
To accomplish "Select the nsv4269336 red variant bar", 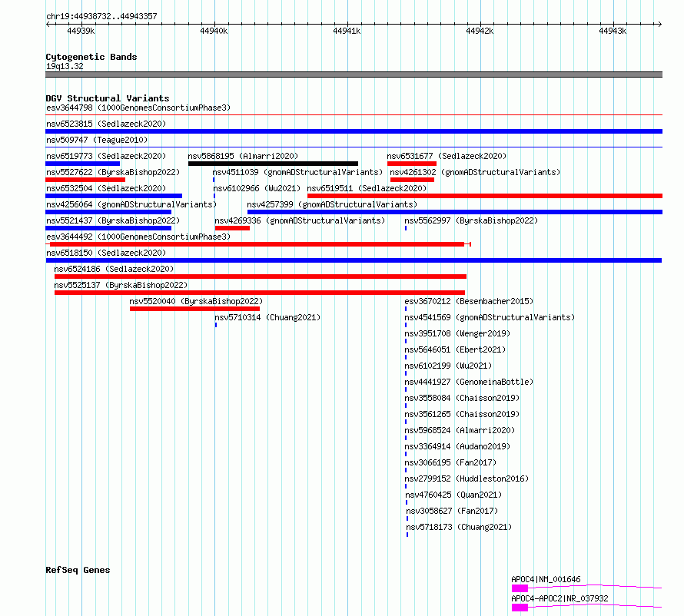I will [x=233, y=228].
